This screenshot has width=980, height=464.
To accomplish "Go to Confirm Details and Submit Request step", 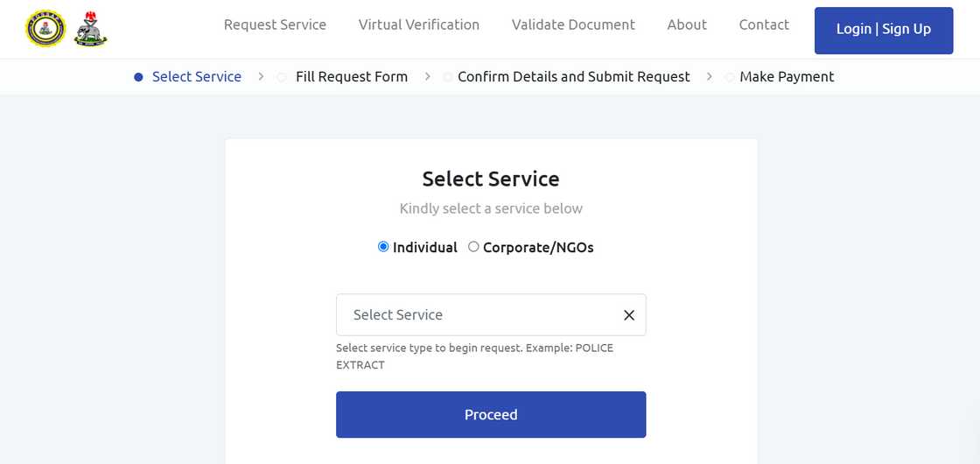I will tap(573, 77).
